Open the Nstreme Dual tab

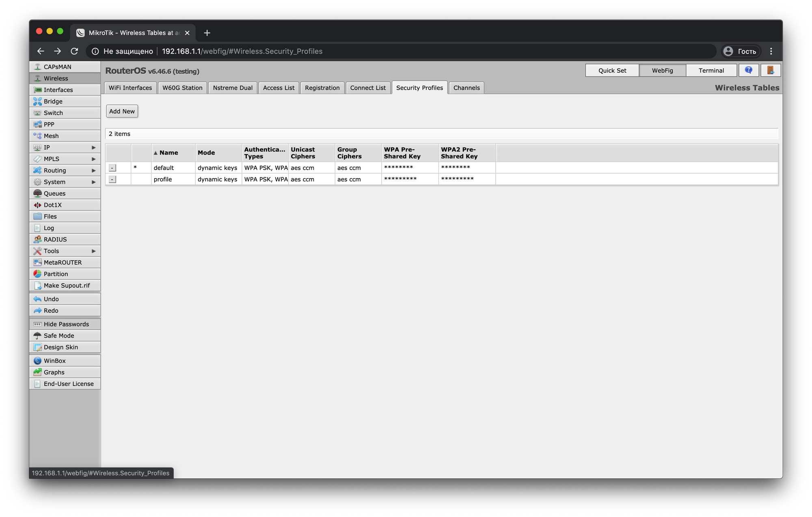pos(233,88)
